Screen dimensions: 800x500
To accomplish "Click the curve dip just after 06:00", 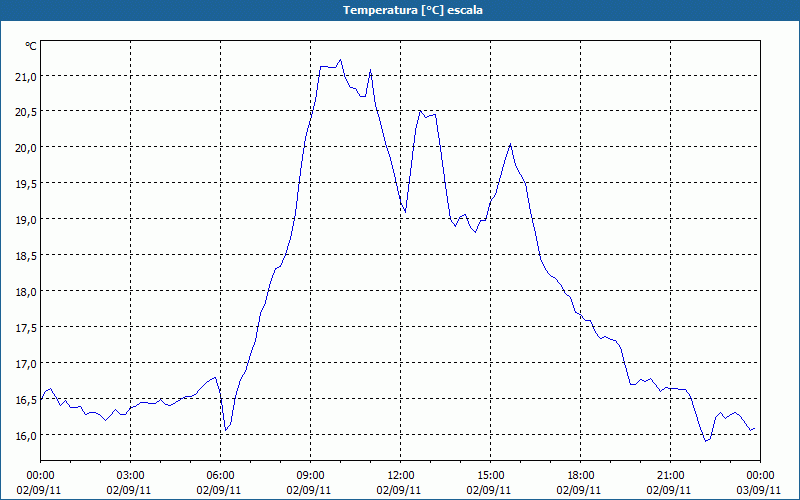I will tap(226, 430).
